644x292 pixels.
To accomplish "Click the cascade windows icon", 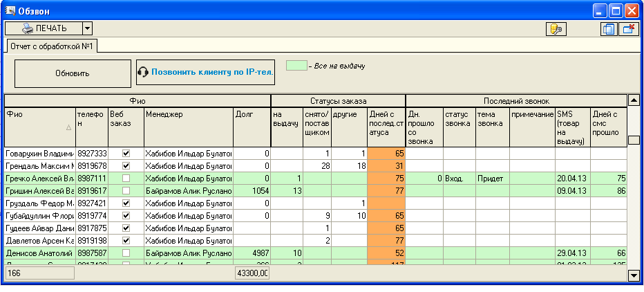I will click(608, 28).
